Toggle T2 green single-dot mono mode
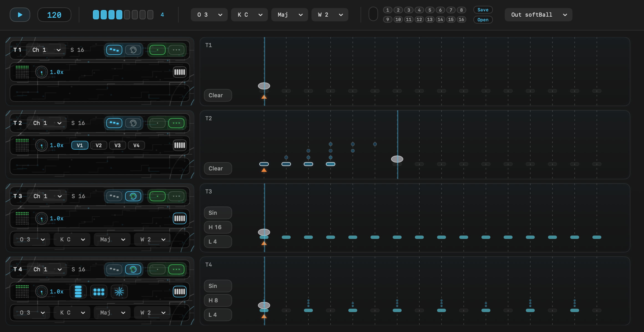 click(x=157, y=123)
